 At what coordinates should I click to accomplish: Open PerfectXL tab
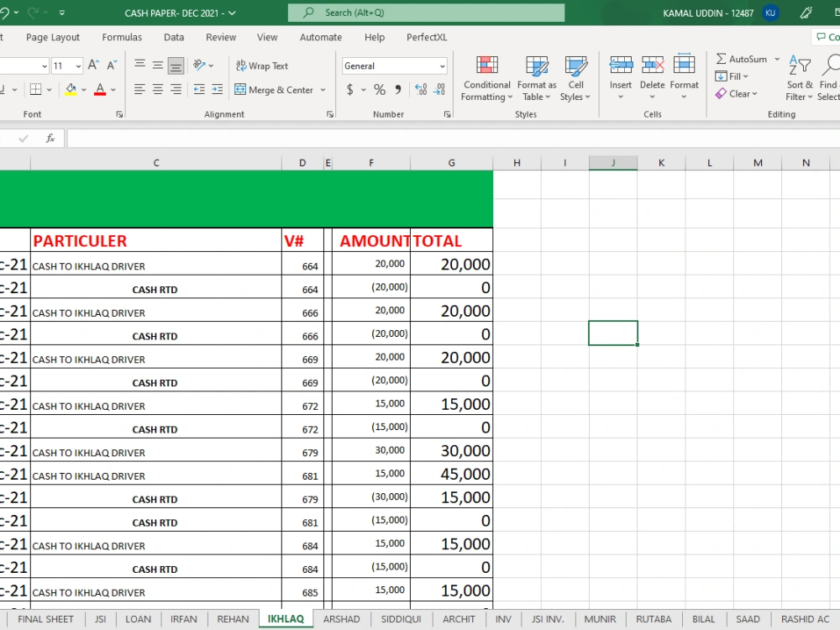[x=427, y=37]
